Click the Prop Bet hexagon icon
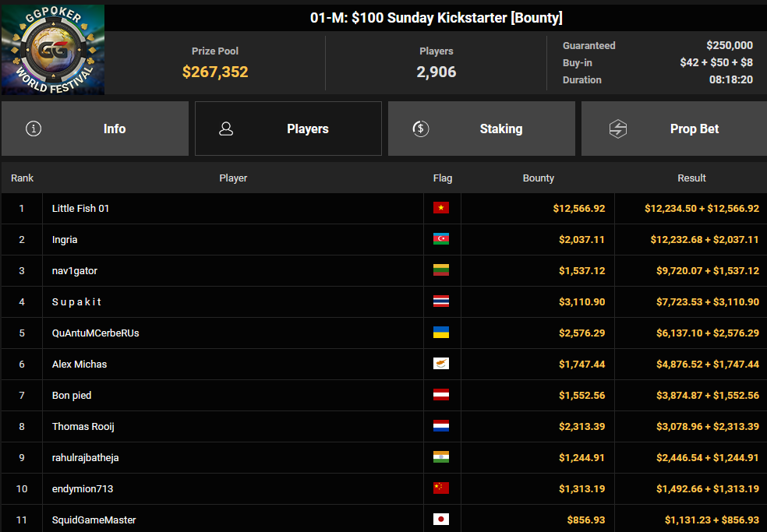 tap(617, 129)
